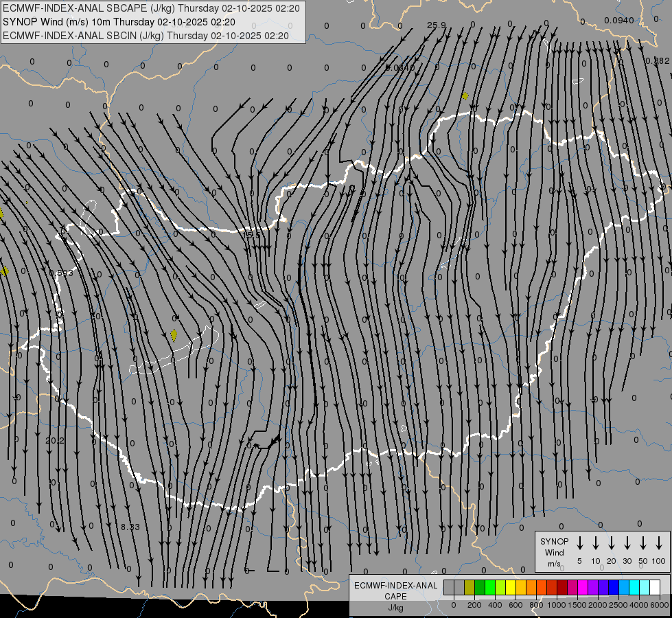Click the SYNOP Wind m/s legend title
The height and width of the screenshot is (618, 672).
(x=554, y=553)
